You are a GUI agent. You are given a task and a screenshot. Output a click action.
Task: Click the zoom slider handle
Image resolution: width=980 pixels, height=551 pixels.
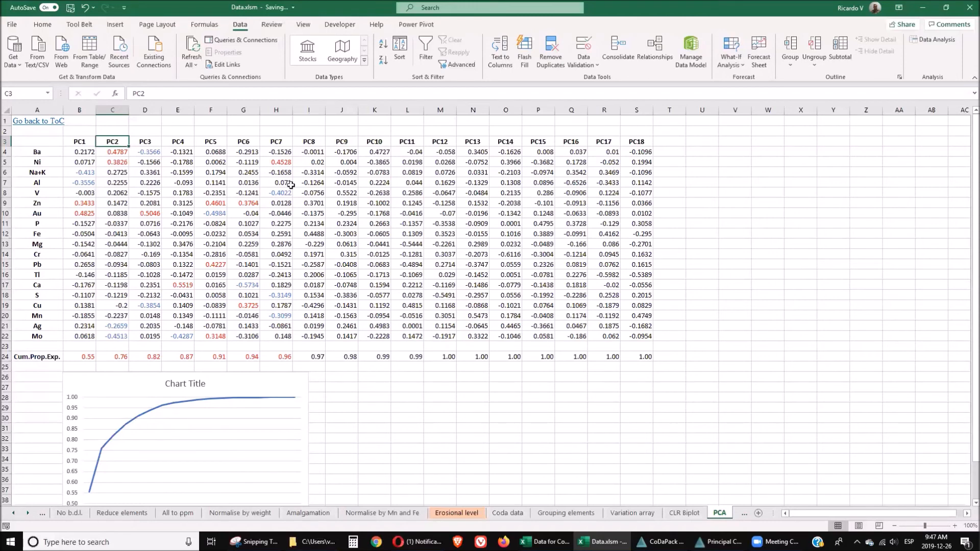(924, 525)
